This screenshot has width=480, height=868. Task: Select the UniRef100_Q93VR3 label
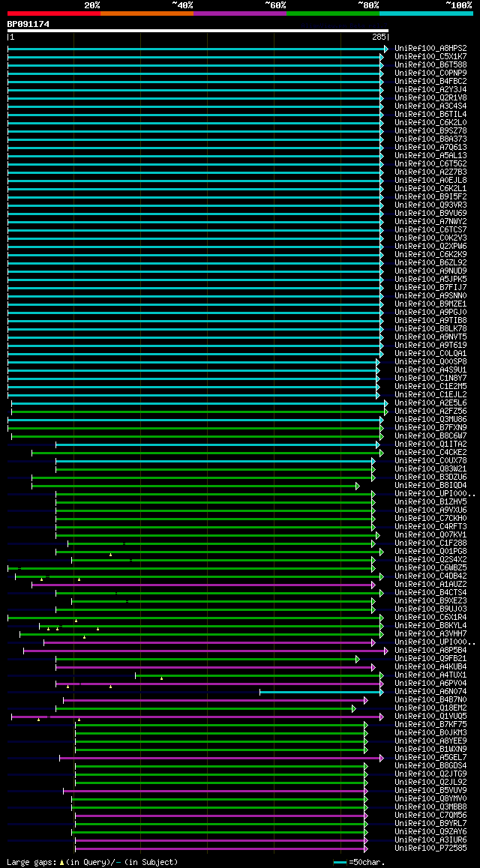(430, 205)
